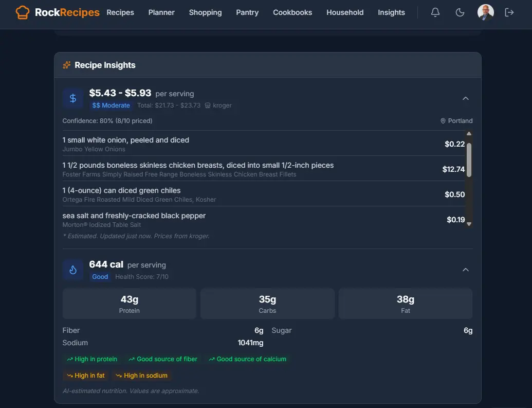Open the Household page
The width and height of the screenshot is (532, 408).
345,12
